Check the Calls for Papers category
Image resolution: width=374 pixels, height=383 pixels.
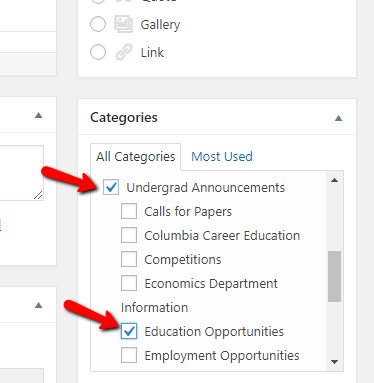(x=129, y=211)
